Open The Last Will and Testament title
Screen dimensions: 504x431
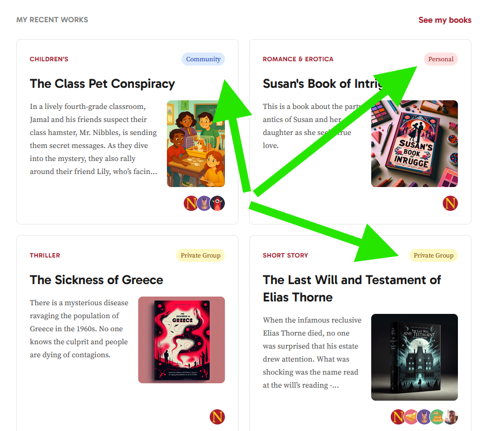click(352, 288)
